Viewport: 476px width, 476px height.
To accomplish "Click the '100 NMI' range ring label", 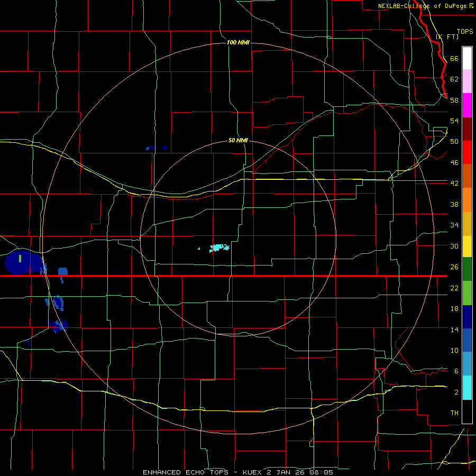I will [x=238, y=42].
